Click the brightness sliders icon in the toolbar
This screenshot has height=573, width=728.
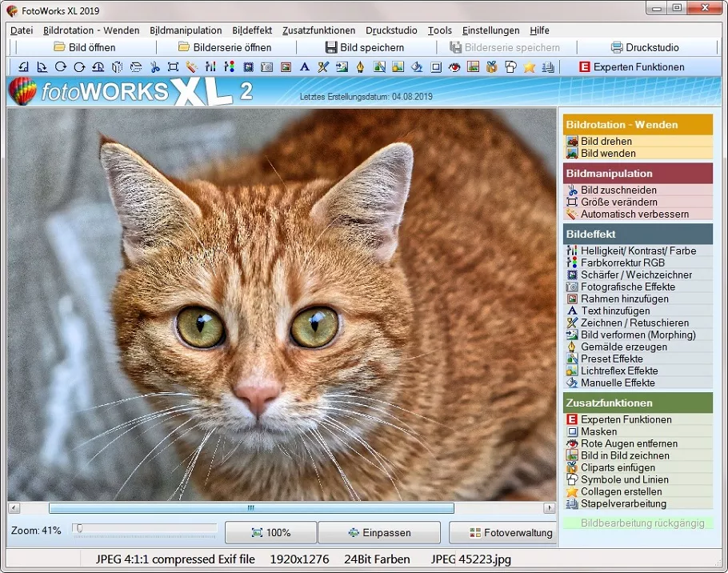click(x=210, y=67)
